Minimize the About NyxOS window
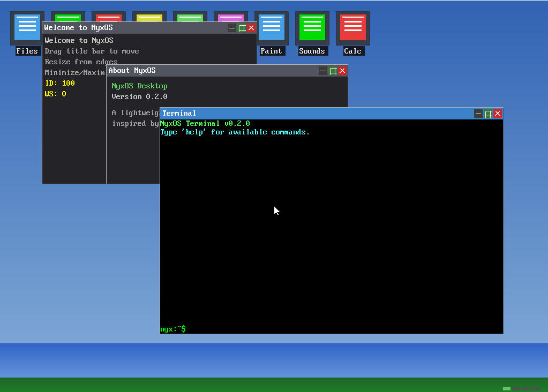 [323, 71]
